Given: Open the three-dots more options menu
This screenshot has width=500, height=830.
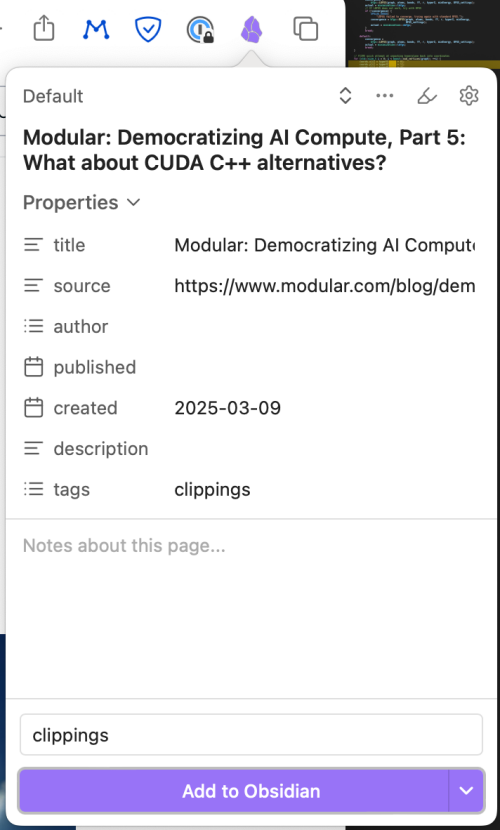Looking at the screenshot, I should (385, 96).
